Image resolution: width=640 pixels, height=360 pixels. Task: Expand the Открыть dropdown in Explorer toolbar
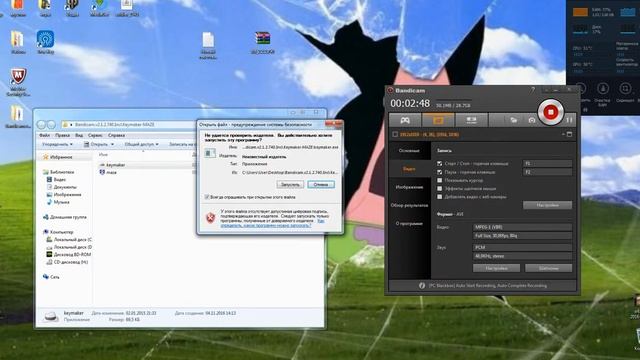99,144
